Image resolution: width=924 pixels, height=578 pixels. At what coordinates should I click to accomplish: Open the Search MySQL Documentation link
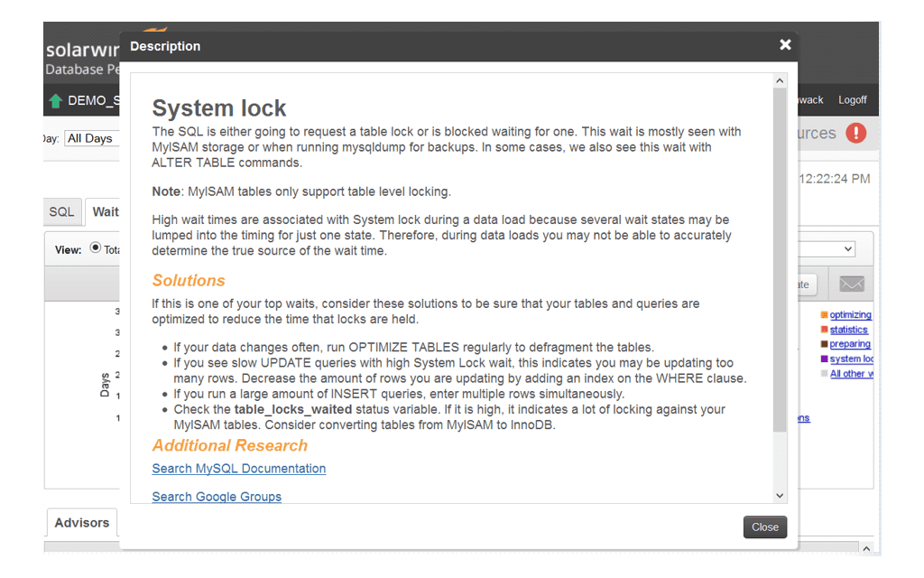pyautogui.click(x=238, y=469)
